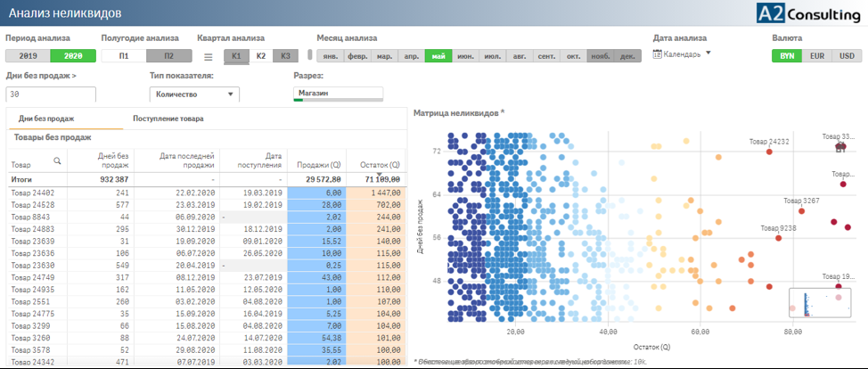Click the 1 447,00 stock value cell
Viewport: 868px width, 369px height.
click(376, 193)
